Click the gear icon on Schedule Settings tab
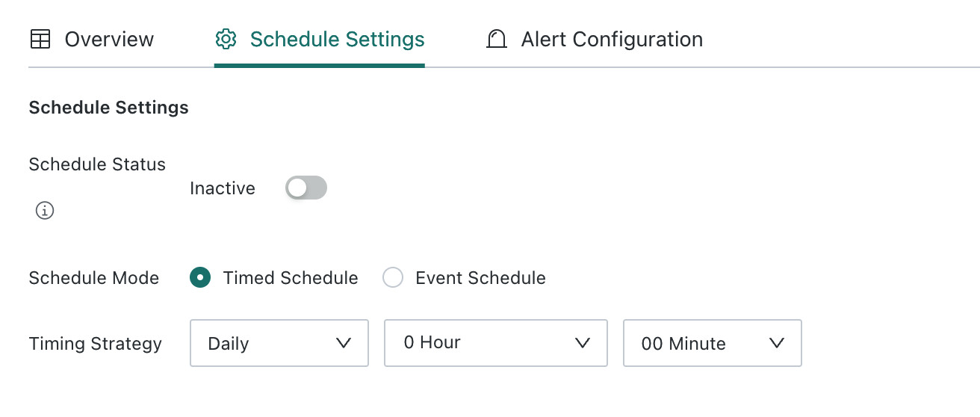 pyautogui.click(x=226, y=39)
